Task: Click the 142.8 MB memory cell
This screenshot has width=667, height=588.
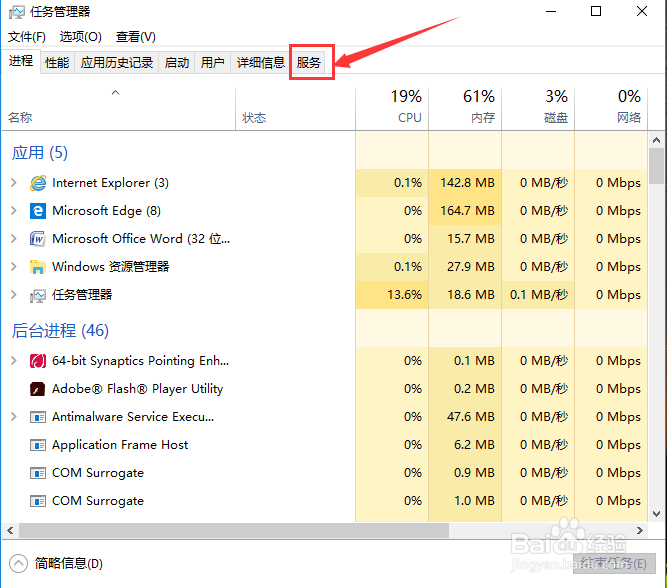Action: (x=465, y=183)
